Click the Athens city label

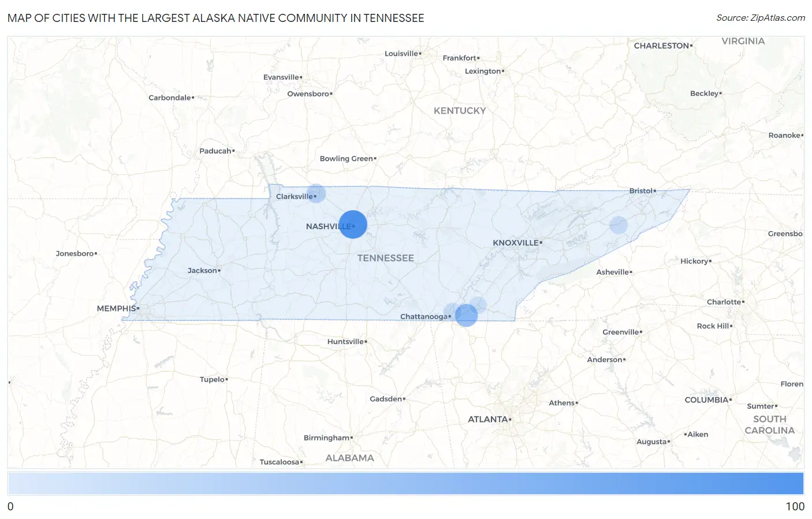(562, 404)
